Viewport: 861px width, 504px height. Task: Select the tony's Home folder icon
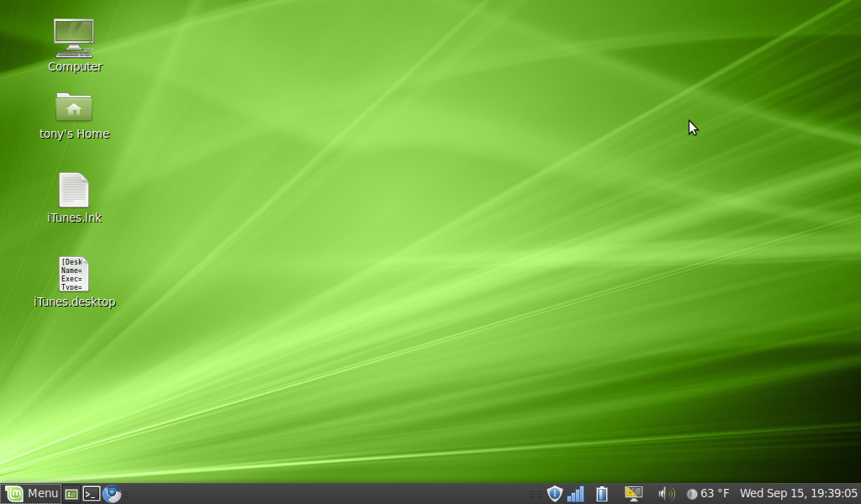[74, 108]
